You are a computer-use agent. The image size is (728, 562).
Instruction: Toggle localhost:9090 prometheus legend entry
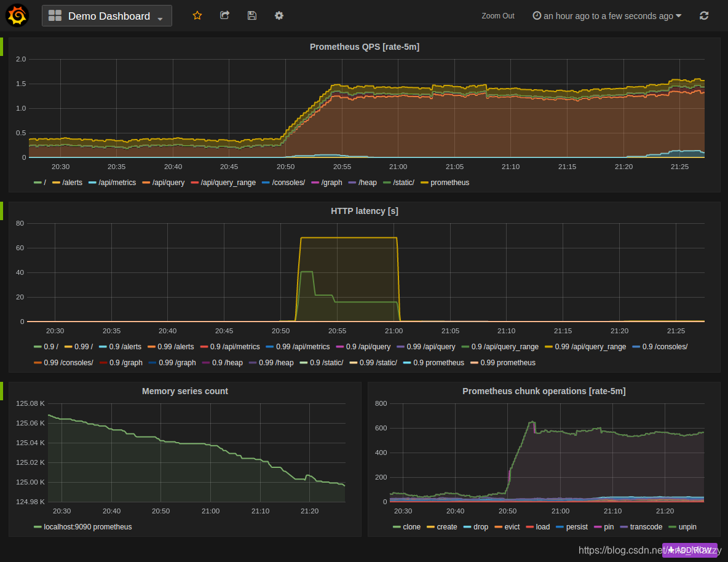pyautogui.click(x=82, y=527)
